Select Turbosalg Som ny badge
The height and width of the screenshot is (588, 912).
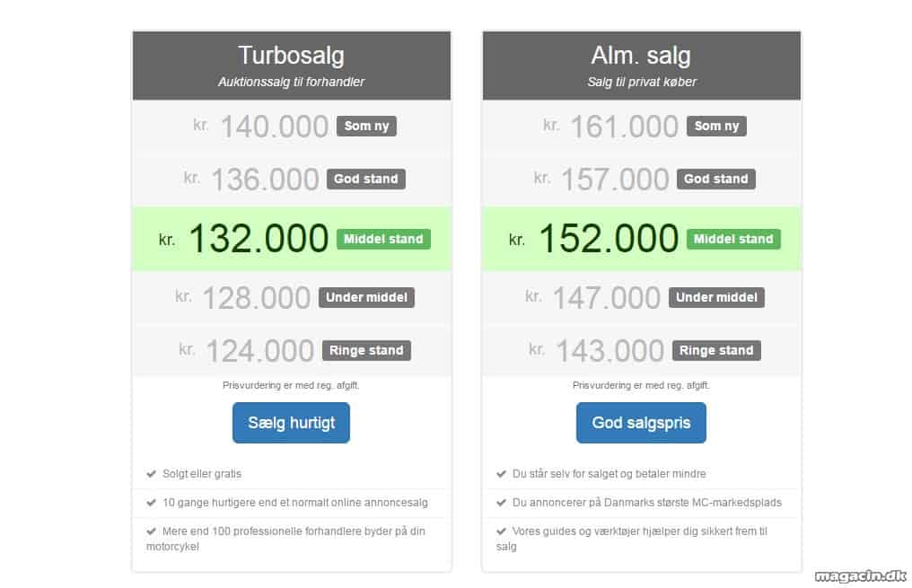tap(366, 127)
